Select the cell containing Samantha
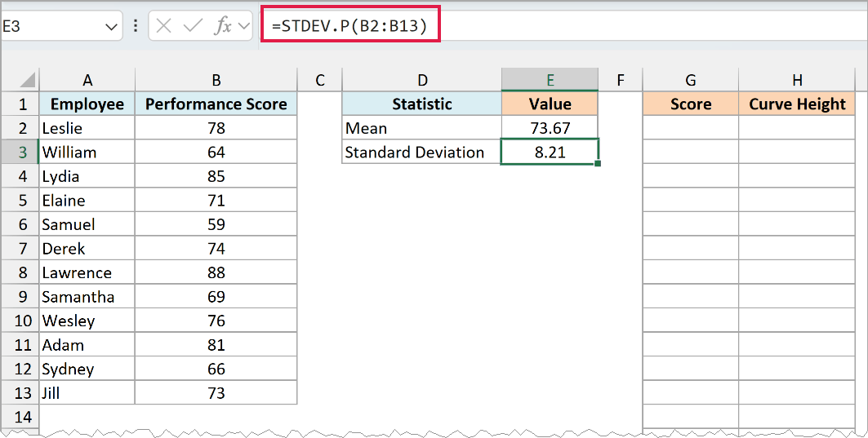This screenshot has height=438, width=868. pos(87,296)
